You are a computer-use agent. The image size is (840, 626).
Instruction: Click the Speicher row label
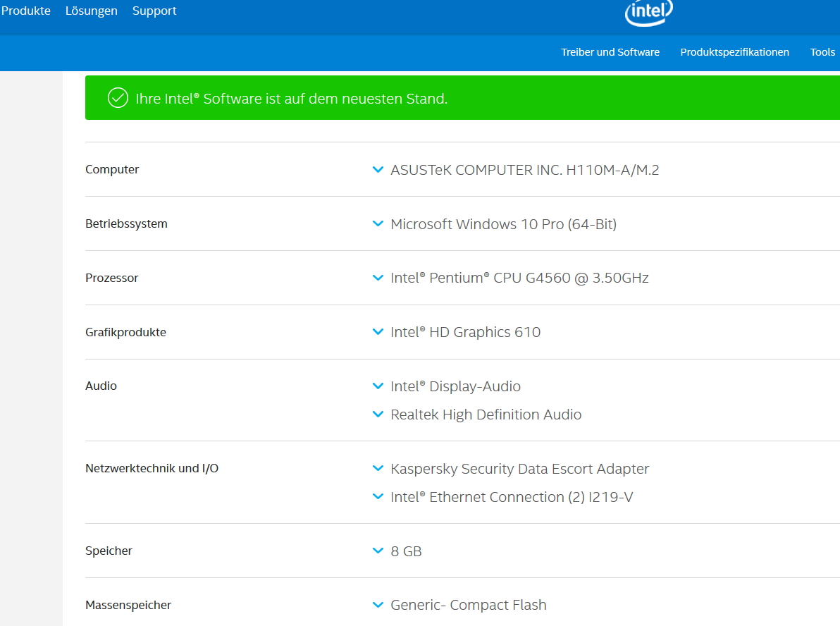(109, 551)
